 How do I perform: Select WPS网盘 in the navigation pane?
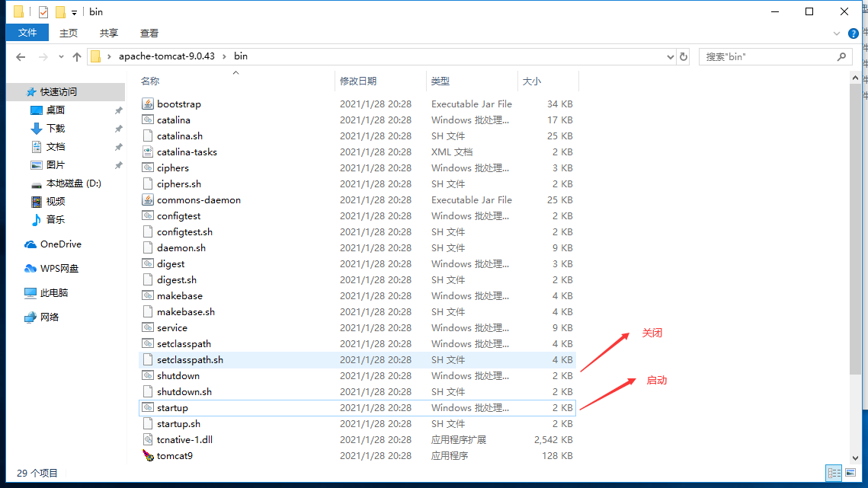coord(59,268)
